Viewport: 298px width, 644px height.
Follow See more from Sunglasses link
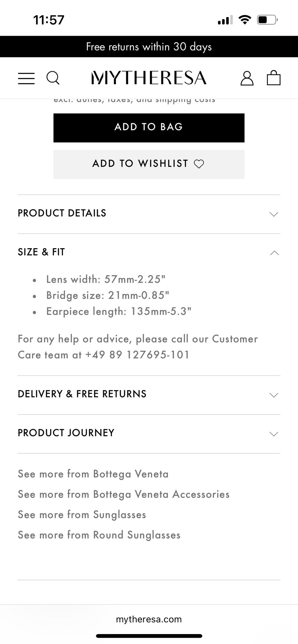(82, 514)
